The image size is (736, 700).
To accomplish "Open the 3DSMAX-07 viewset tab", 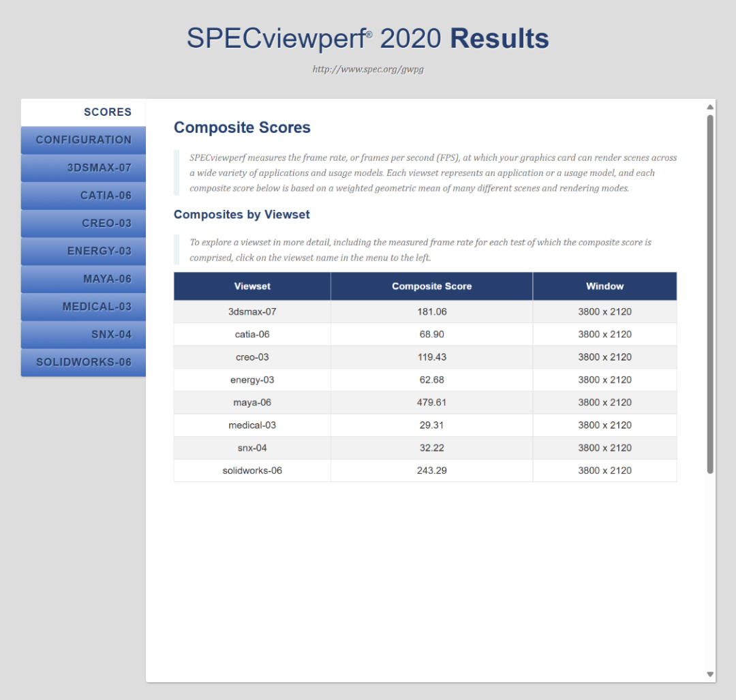I will click(83, 168).
